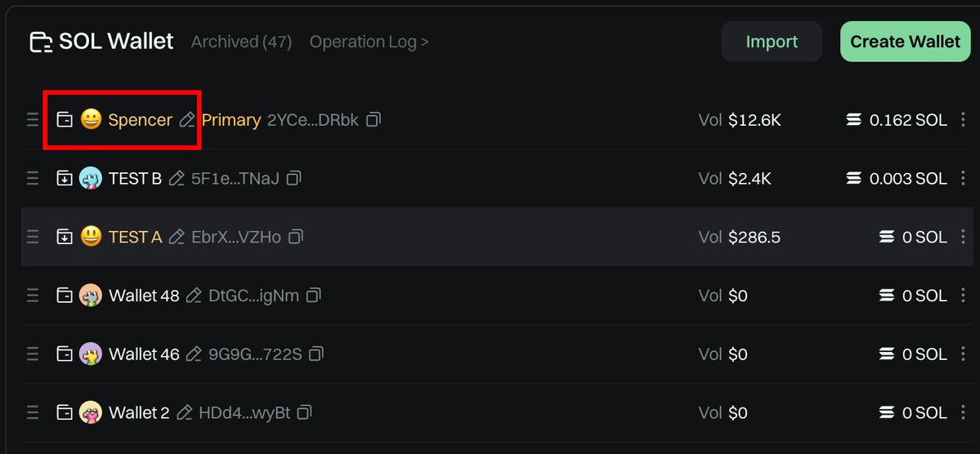Open the Archived (47) wallets view
Image resolution: width=980 pixels, height=454 pixels.
(x=241, y=42)
